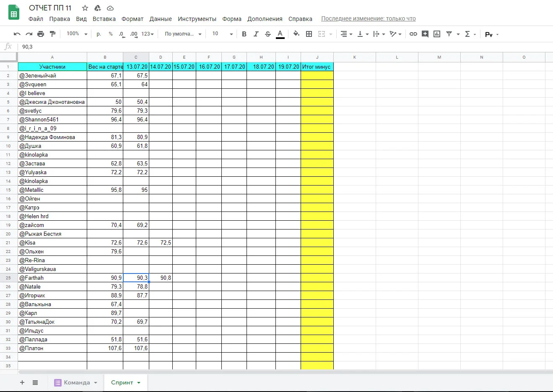This screenshot has height=392, width=553.
Task: Format selected cell as percent
Action: pos(111,34)
